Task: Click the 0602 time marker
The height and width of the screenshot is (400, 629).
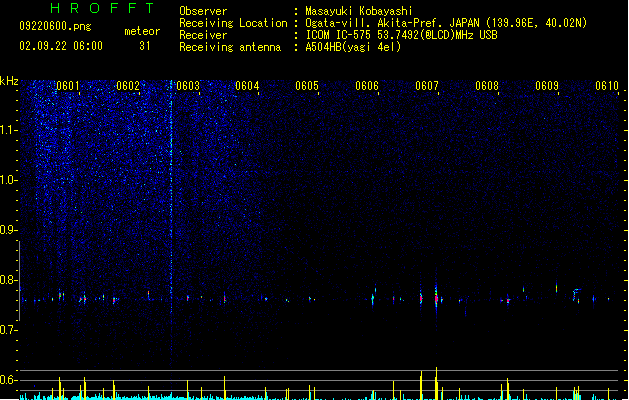Action: [x=128, y=86]
